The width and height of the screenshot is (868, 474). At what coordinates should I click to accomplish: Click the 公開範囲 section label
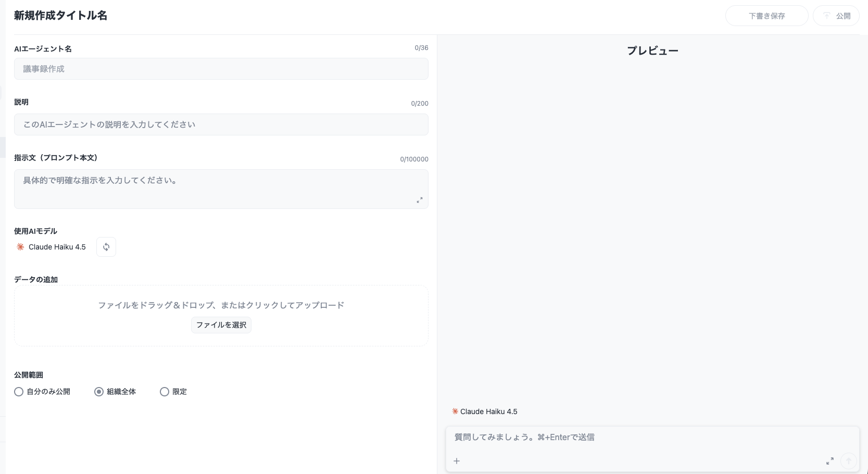(x=29, y=375)
